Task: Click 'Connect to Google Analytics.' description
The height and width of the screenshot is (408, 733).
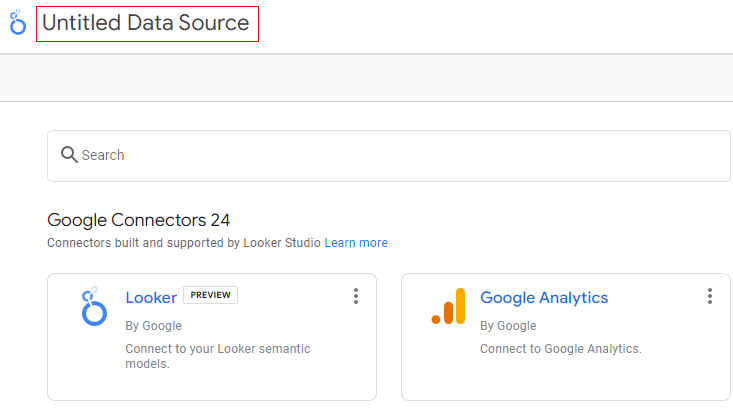Action: pos(561,349)
